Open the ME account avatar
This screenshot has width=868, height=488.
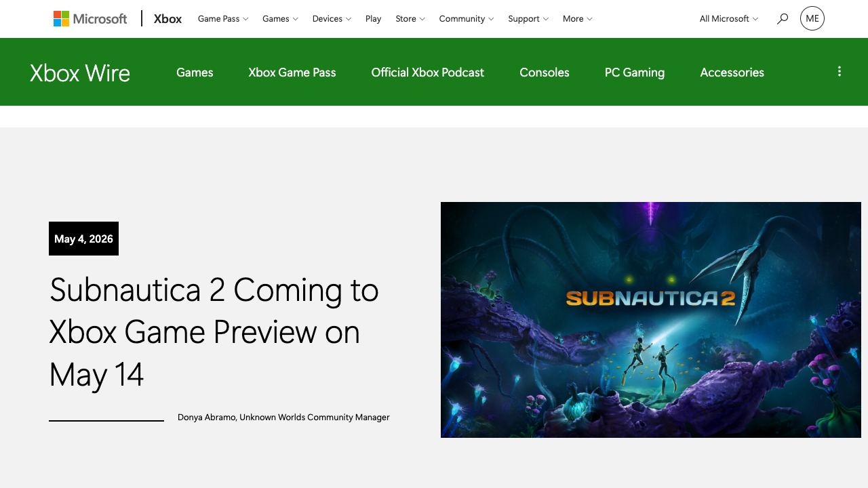(x=812, y=18)
